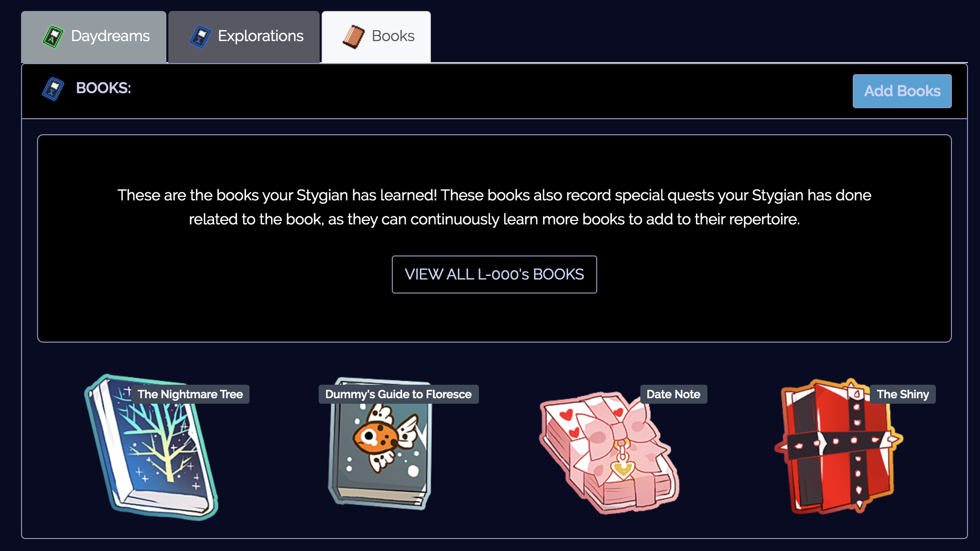The width and height of the screenshot is (980, 551).
Task: Open The Nightmare Tree book cover
Action: point(151,447)
